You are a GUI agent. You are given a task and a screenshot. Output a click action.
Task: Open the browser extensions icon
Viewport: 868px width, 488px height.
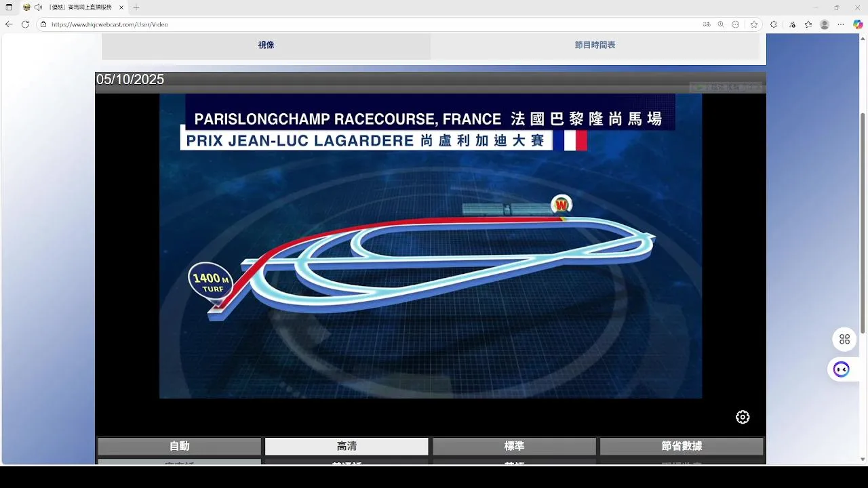[x=774, y=24]
